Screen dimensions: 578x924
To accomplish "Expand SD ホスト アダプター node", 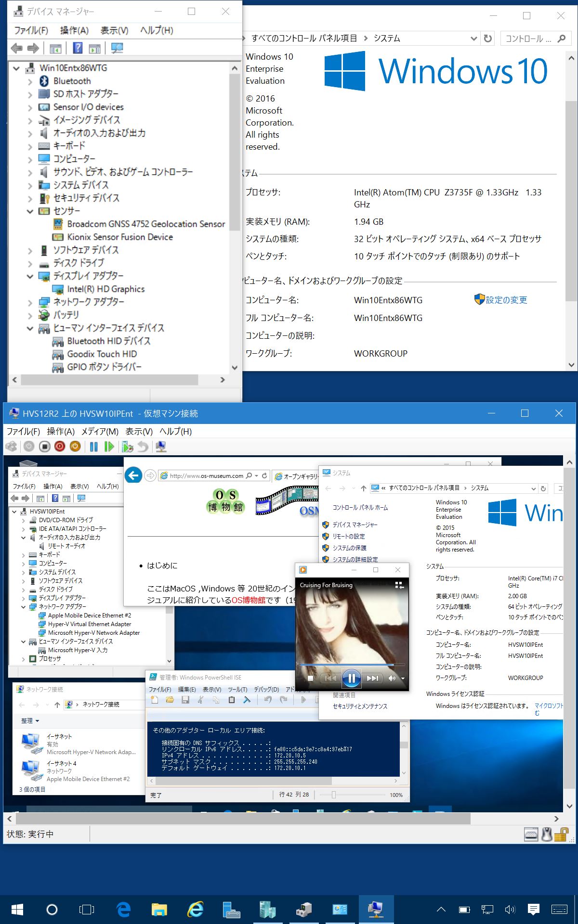I will [x=30, y=94].
